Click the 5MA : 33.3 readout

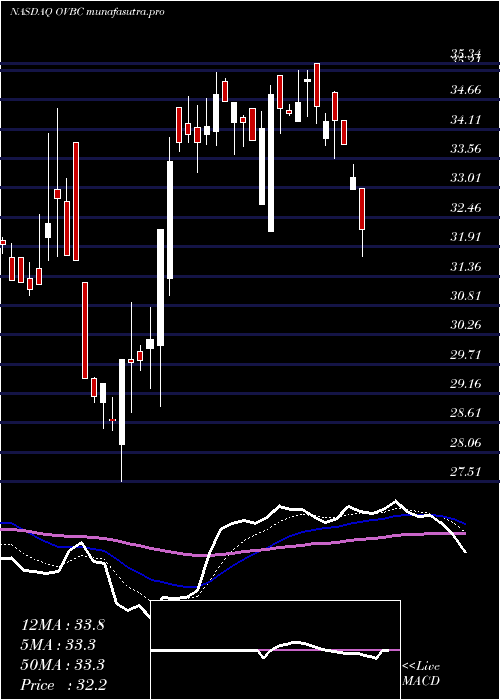59,645
